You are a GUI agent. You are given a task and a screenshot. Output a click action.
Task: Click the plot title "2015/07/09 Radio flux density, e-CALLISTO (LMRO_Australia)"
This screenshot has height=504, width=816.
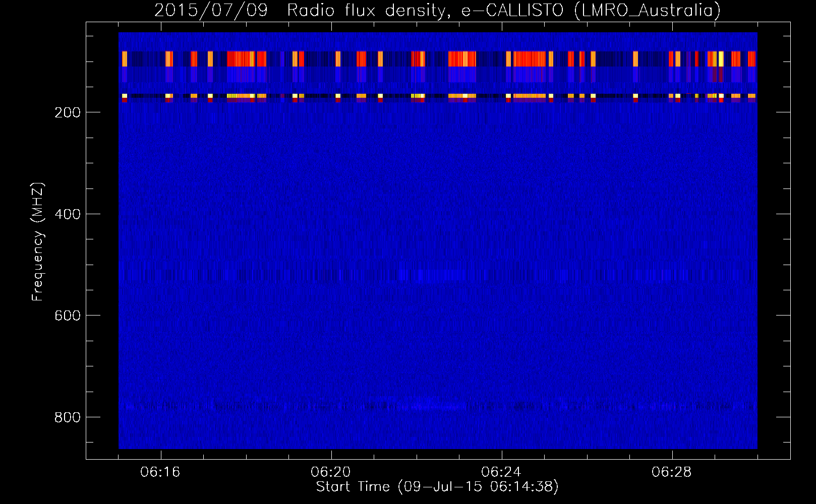click(x=437, y=10)
